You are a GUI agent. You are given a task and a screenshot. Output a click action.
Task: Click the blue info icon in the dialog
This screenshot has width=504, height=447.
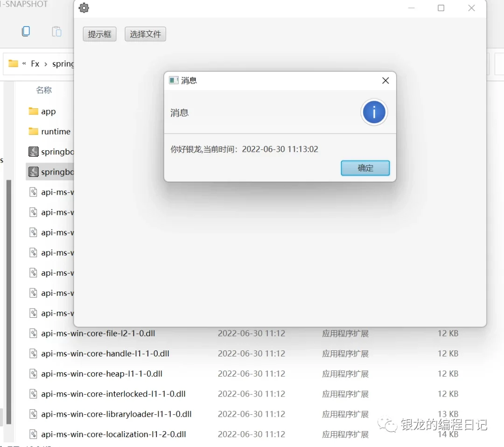coord(374,112)
